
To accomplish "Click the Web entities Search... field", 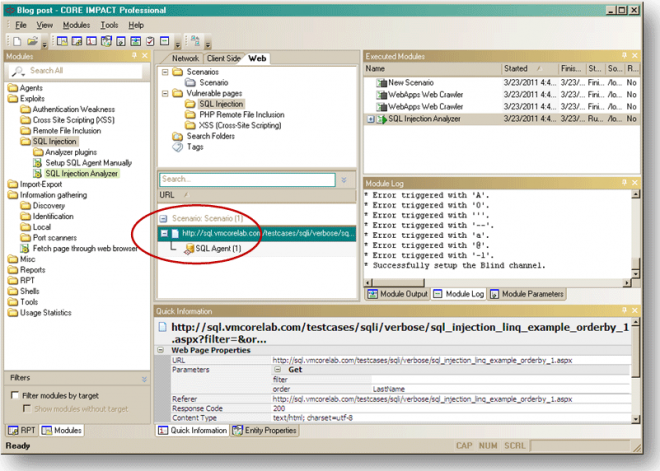I will coord(247,180).
